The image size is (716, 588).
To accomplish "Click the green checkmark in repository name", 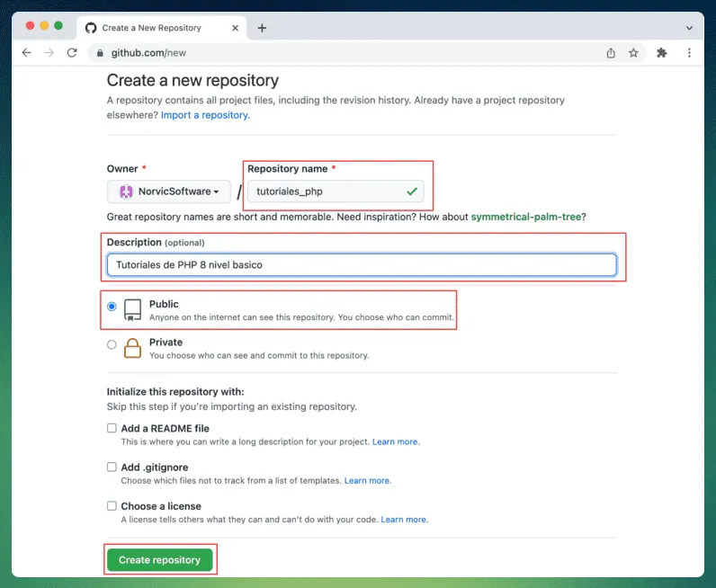I will (x=412, y=192).
